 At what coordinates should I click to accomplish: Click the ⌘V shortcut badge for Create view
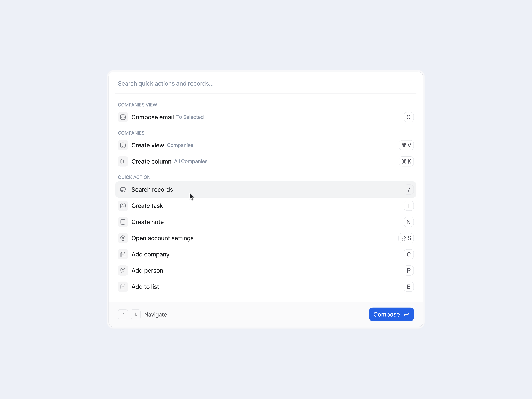point(406,145)
